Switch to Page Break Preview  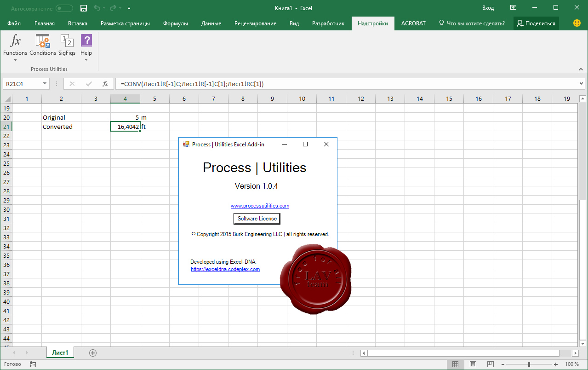491,364
